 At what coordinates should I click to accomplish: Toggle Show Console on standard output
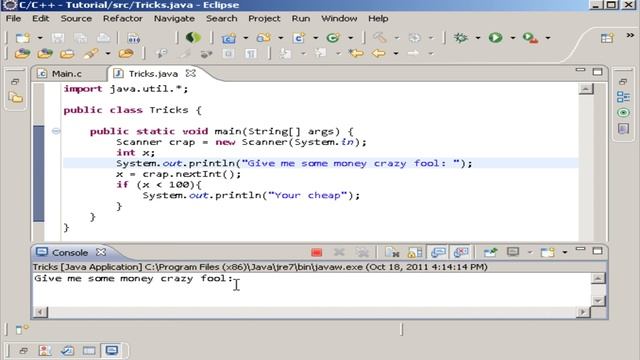(x=438, y=253)
